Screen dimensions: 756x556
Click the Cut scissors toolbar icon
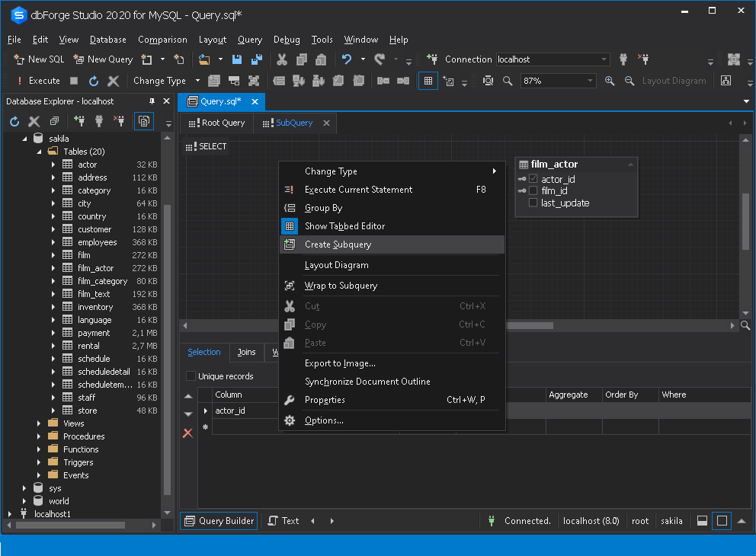pyautogui.click(x=282, y=59)
